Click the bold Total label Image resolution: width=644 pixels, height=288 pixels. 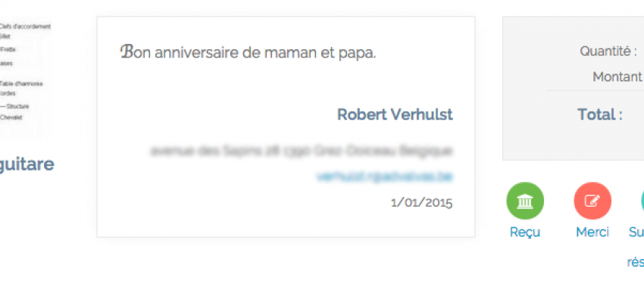click(x=599, y=114)
